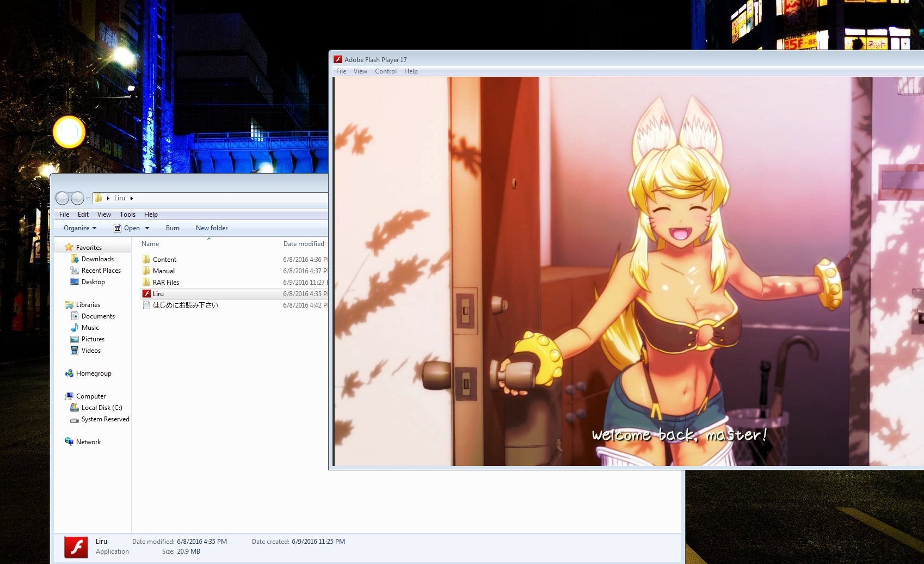Screen dimensions: 924x564
Task: Select Computer in navigation pane
Action: pos(91,396)
